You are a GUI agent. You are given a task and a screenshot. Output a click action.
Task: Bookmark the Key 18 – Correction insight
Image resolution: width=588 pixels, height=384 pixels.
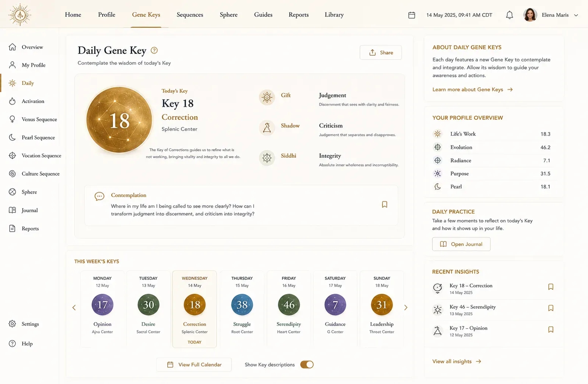[551, 287]
